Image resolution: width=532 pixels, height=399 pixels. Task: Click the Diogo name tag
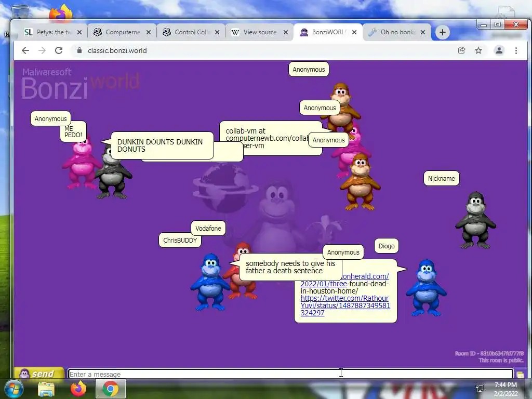point(387,246)
